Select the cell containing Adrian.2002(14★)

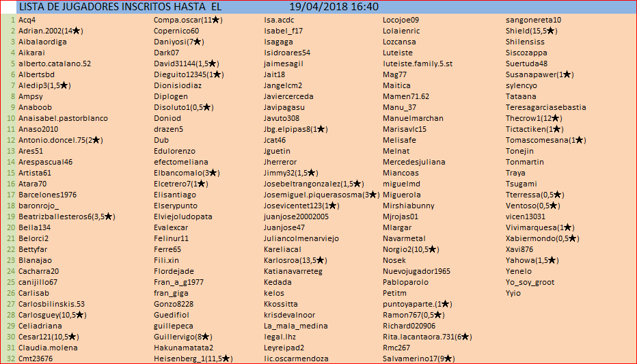point(51,31)
